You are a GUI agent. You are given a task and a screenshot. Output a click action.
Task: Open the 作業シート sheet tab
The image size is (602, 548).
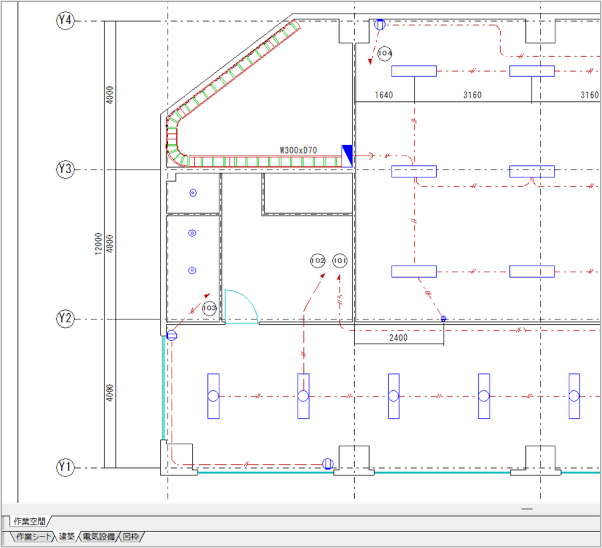28,538
